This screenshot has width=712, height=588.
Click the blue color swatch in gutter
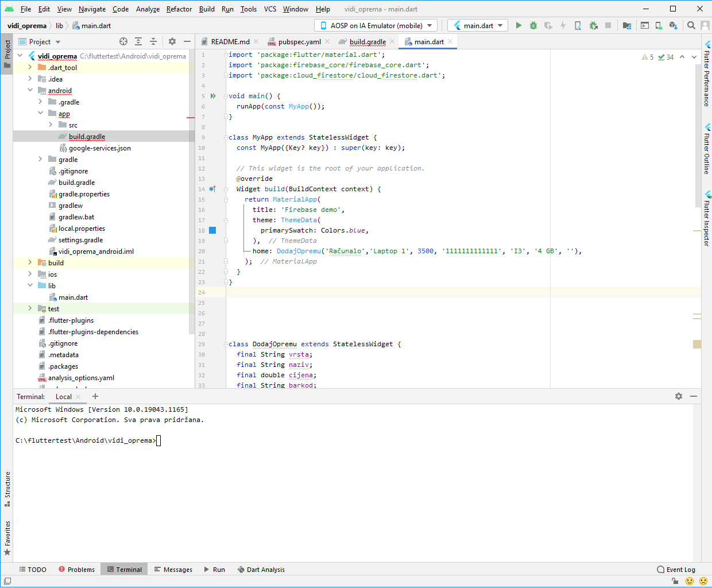pos(212,230)
